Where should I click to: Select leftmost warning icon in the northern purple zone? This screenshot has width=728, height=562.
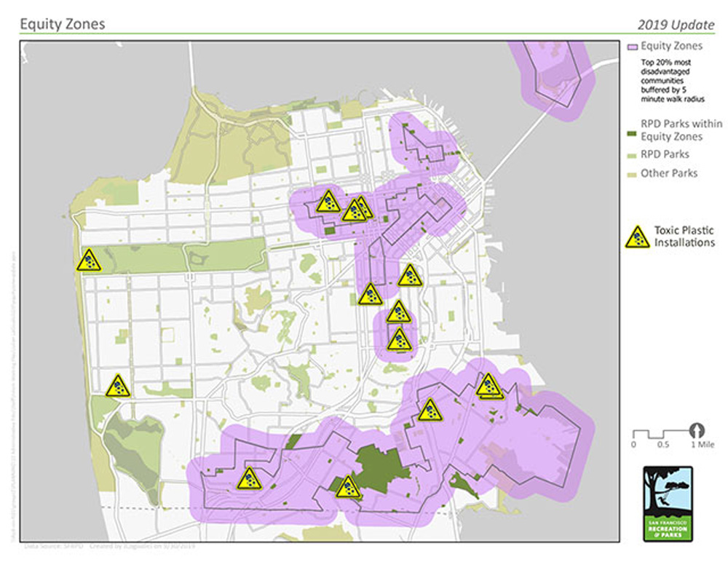click(x=328, y=201)
